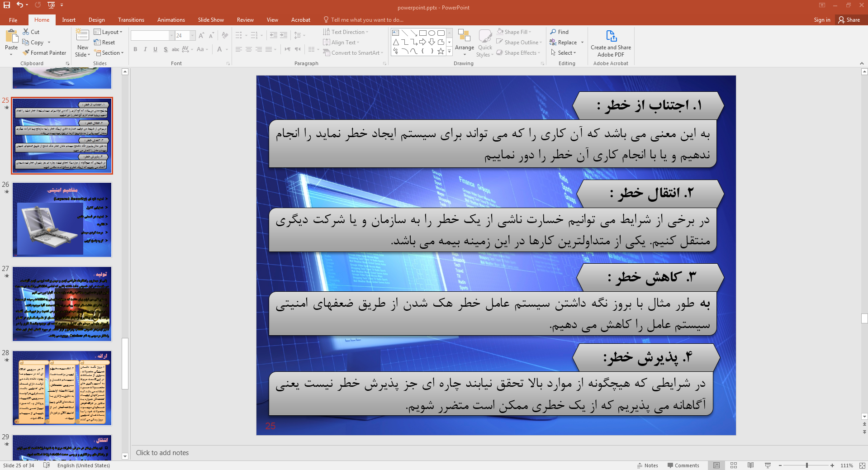The width and height of the screenshot is (868, 470).
Task: Click the Reset slide button
Action: [x=104, y=43]
